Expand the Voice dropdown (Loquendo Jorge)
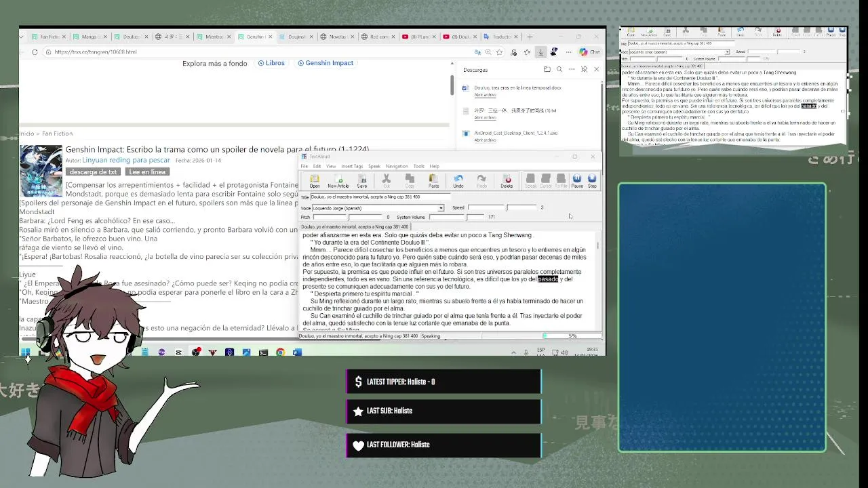The width and height of the screenshot is (868, 488). (x=441, y=208)
